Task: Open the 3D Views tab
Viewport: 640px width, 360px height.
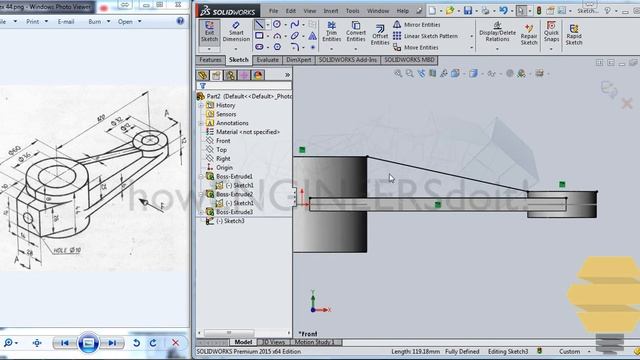Action: coord(273,342)
